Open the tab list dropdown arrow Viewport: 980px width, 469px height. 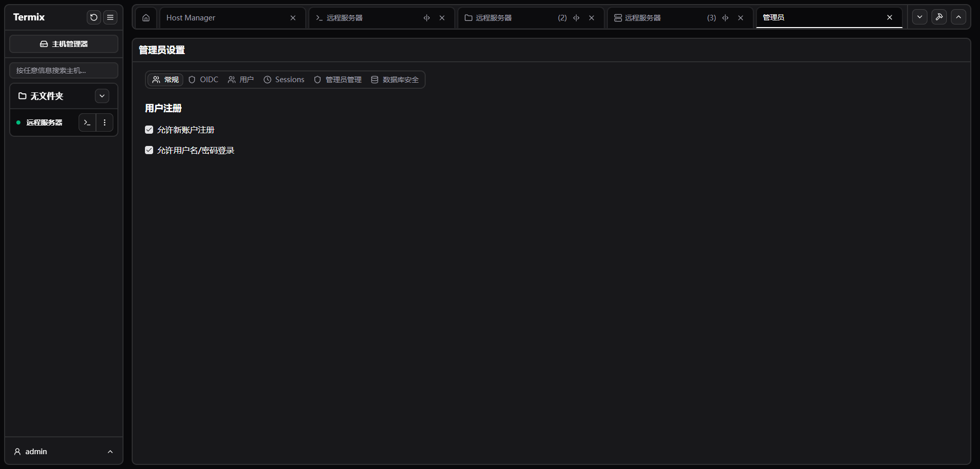[920, 17]
